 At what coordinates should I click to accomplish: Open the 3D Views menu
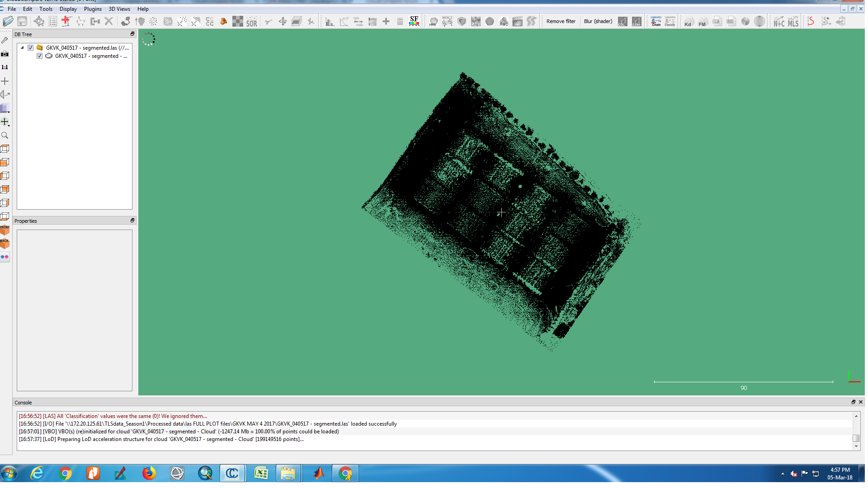[x=119, y=9]
